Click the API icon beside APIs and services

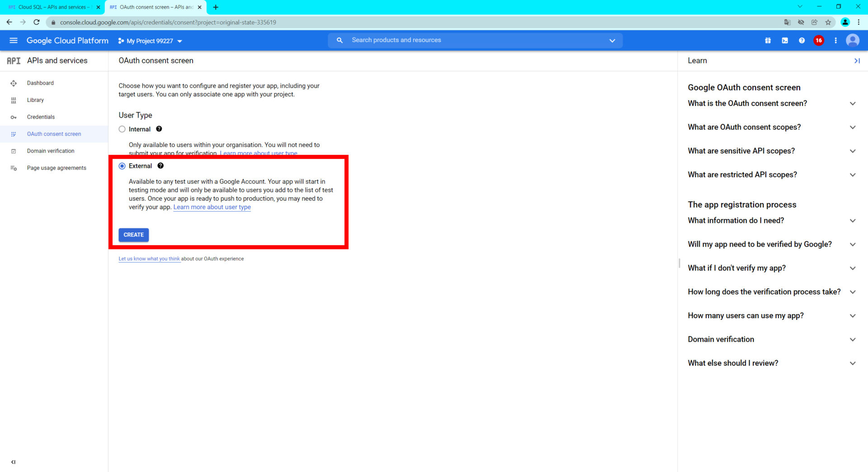(x=14, y=61)
